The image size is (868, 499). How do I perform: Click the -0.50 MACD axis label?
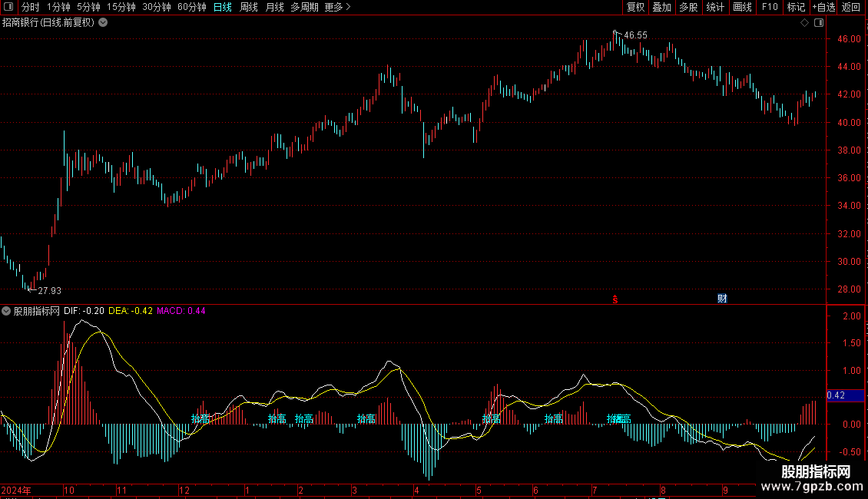click(850, 452)
